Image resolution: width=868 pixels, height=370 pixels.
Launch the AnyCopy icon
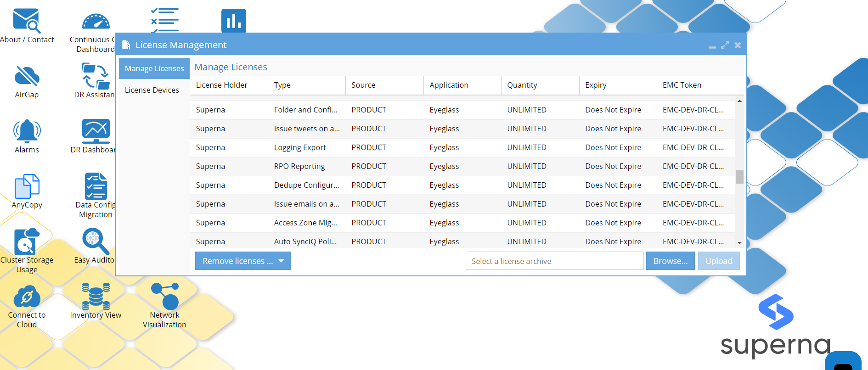[27, 187]
